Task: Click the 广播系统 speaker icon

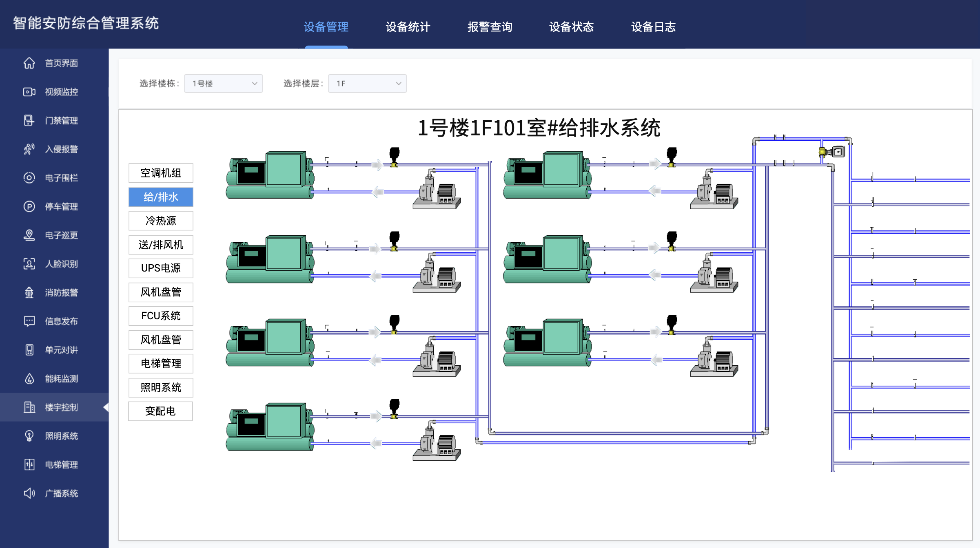Action: tap(29, 493)
